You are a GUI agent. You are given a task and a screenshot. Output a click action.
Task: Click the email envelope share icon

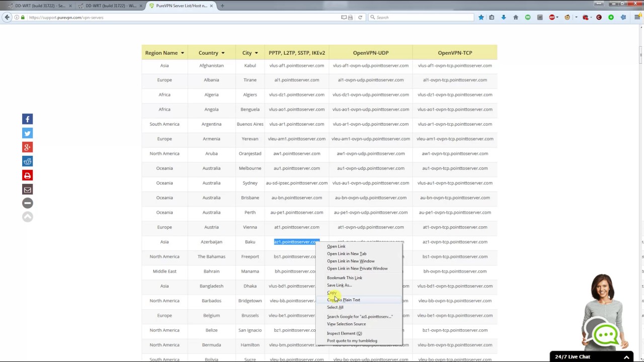point(27,190)
